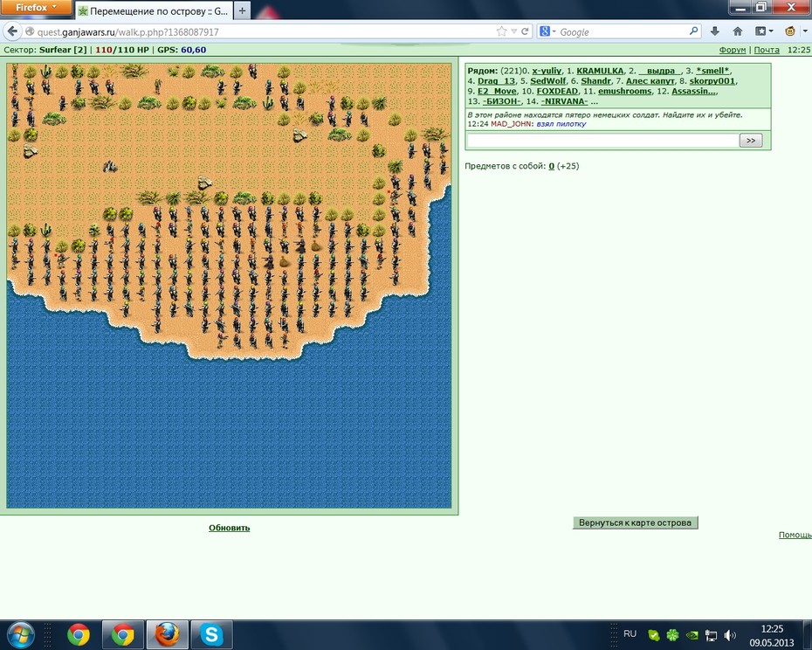Open the items count link '0'
The width and height of the screenshot is (812, 650).
pyautogui.click(x=552, y=166)
